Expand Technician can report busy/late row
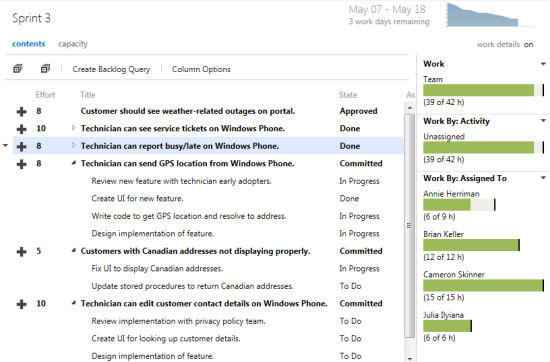The width and height of the screenshot is (550, 362). point(73,145)
